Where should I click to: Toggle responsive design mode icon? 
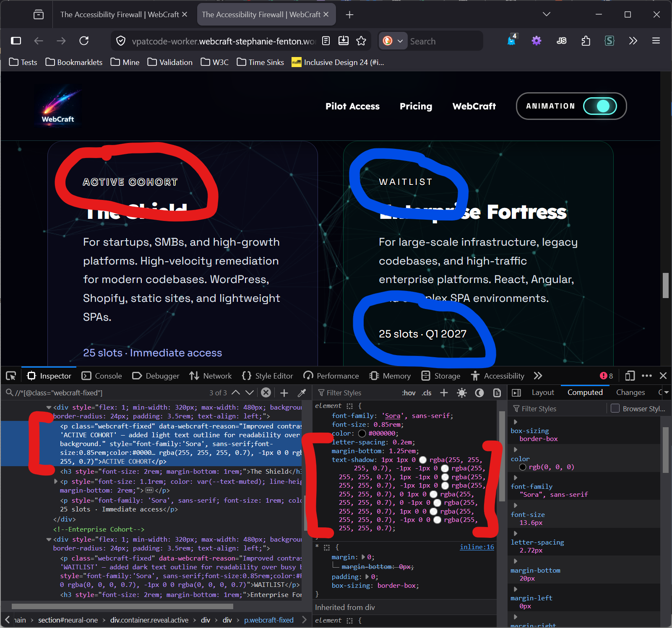coord(630,376)
